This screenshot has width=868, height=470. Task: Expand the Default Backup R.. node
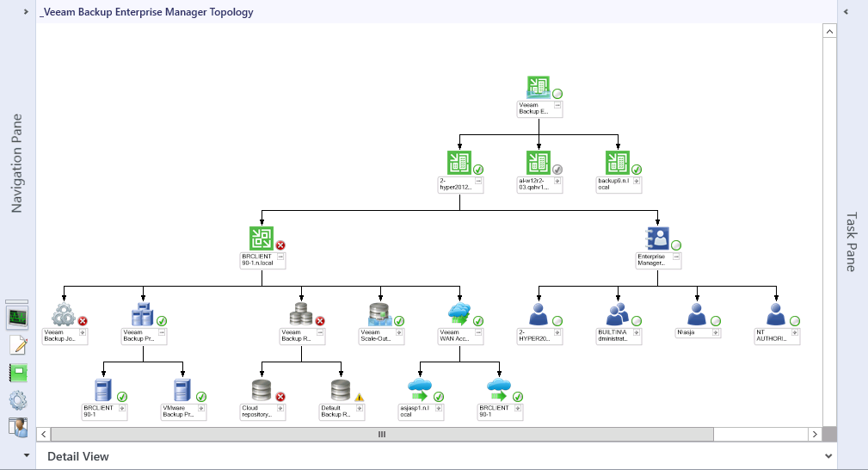[x=360, y=409]
